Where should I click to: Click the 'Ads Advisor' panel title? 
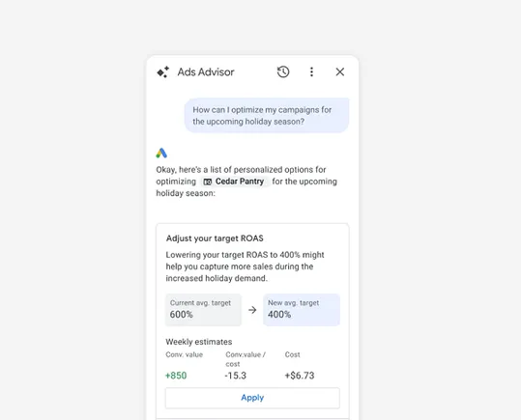tap(206, 72)
